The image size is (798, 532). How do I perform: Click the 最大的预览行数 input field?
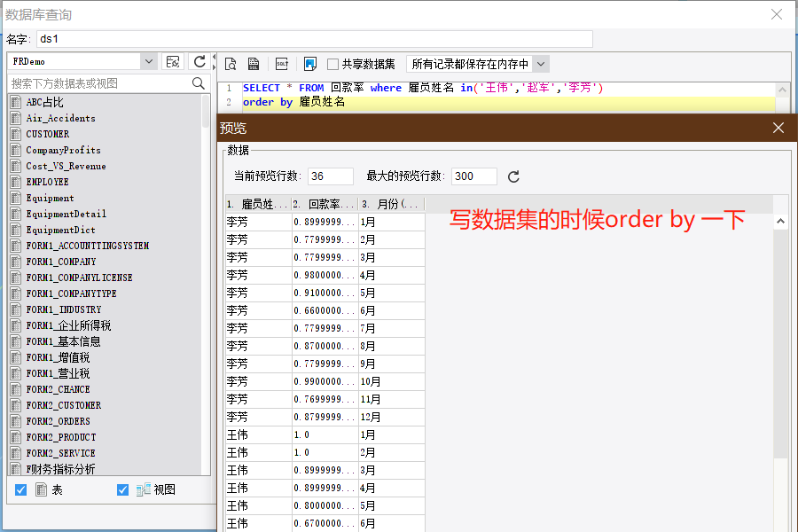[473, 176]
